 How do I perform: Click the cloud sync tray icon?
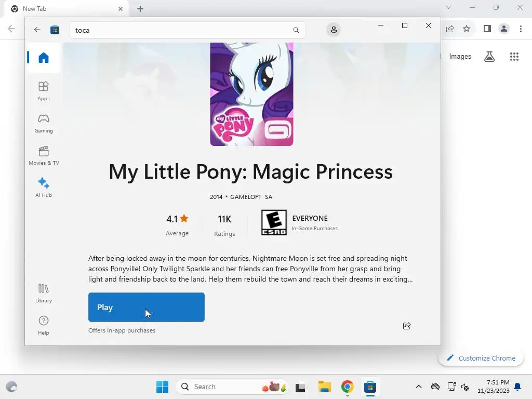(435, 387)
